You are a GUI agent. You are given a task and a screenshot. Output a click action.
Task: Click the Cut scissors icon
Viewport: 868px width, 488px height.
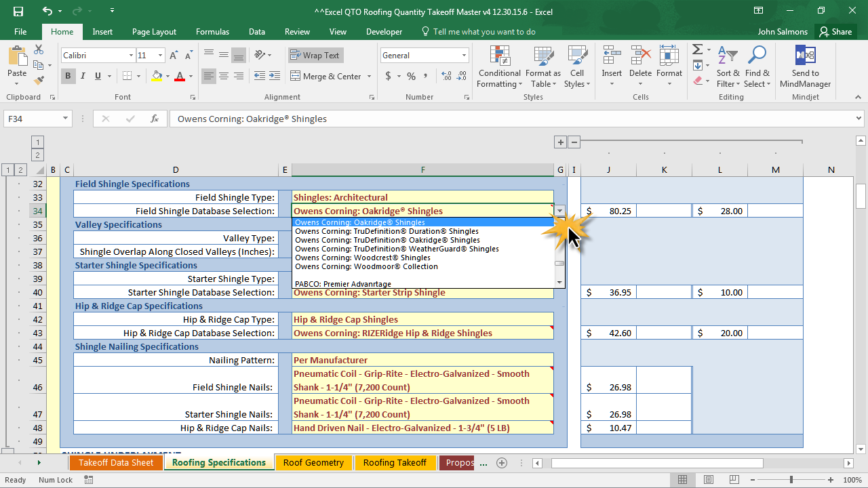coord(38,50)
